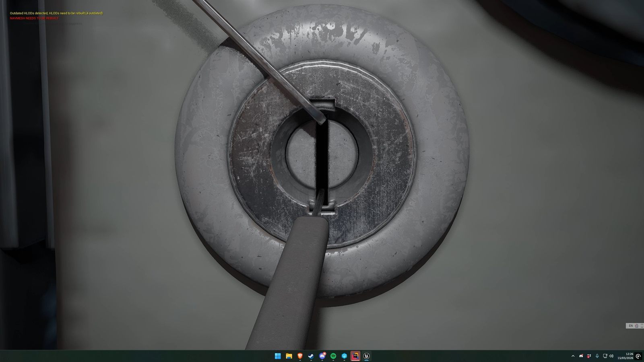
Task: Switch to Discord in the taskbar
Action: (322, 356)
